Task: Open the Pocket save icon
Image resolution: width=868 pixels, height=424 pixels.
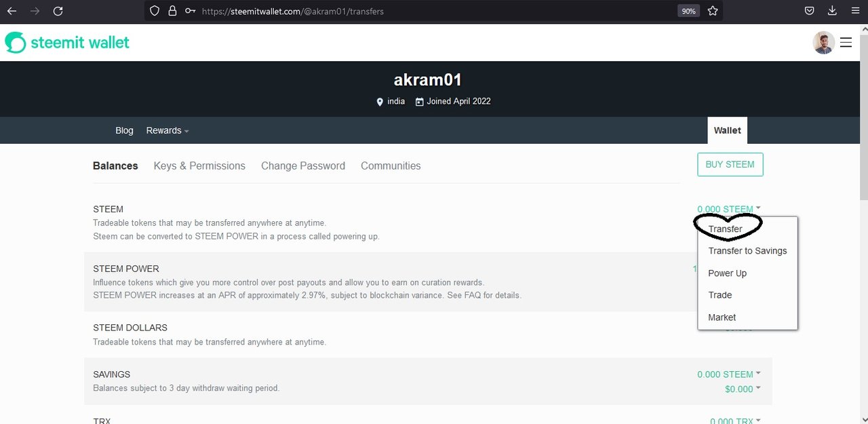Action: pos(809,11)
